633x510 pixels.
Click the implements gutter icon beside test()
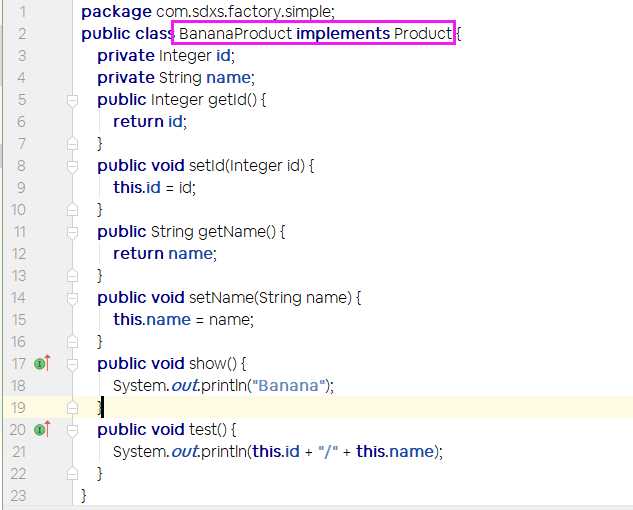coord(42,429)
